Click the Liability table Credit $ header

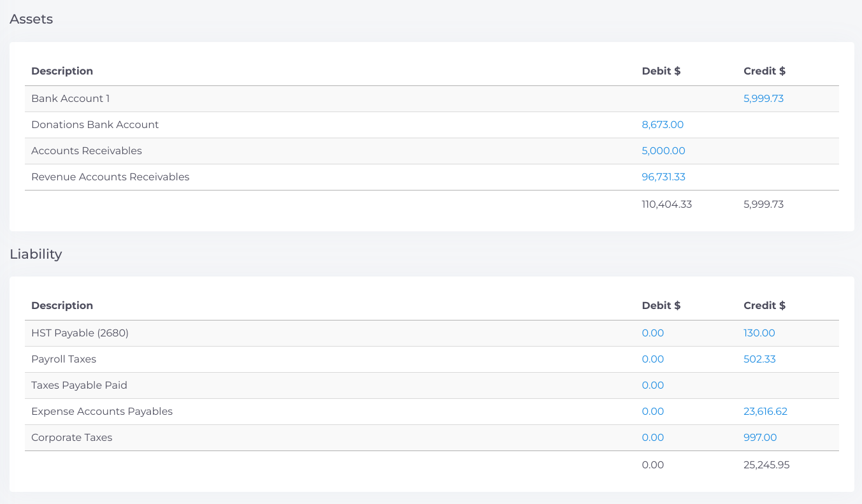coord(764,306)
